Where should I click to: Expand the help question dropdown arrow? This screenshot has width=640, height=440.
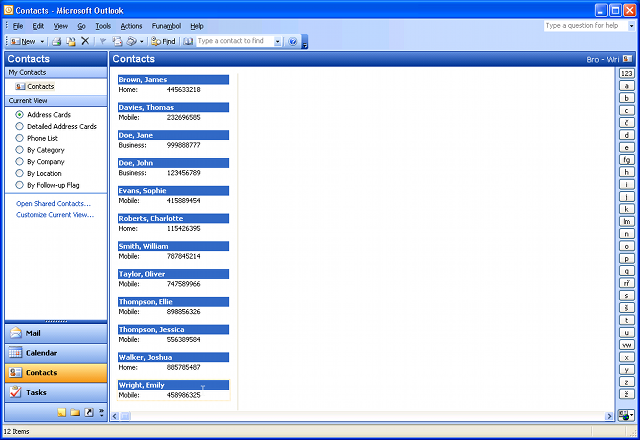click(631, 26)
